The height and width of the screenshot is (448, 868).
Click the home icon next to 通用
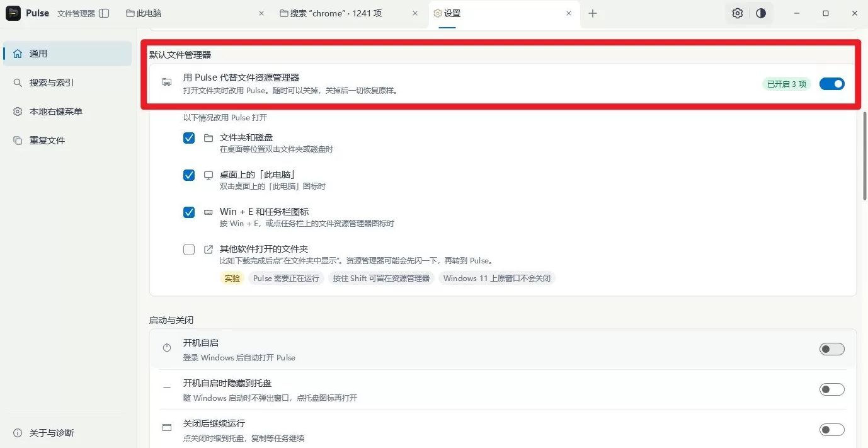(18, 54)
